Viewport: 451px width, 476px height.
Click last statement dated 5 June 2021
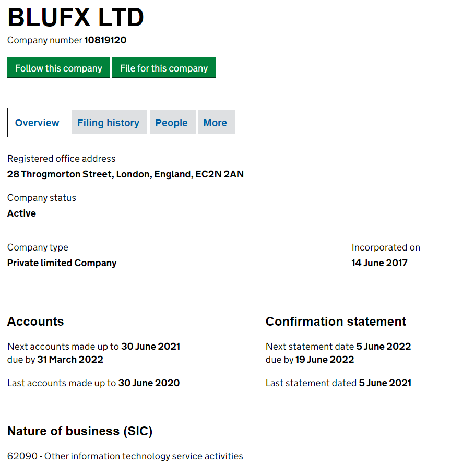(x=385, y=383)
